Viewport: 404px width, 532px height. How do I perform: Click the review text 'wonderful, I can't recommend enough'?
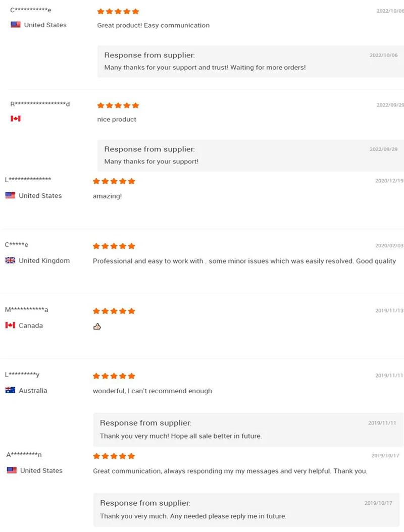[152, 391]
